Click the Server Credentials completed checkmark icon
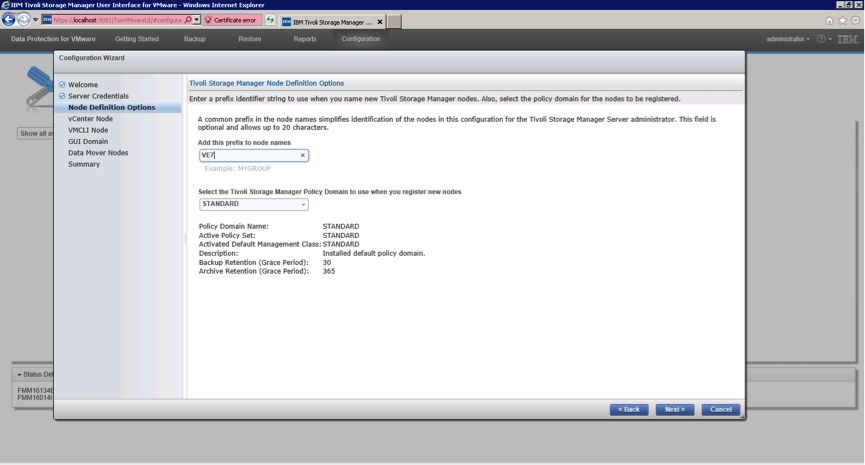 coord(62,96)
